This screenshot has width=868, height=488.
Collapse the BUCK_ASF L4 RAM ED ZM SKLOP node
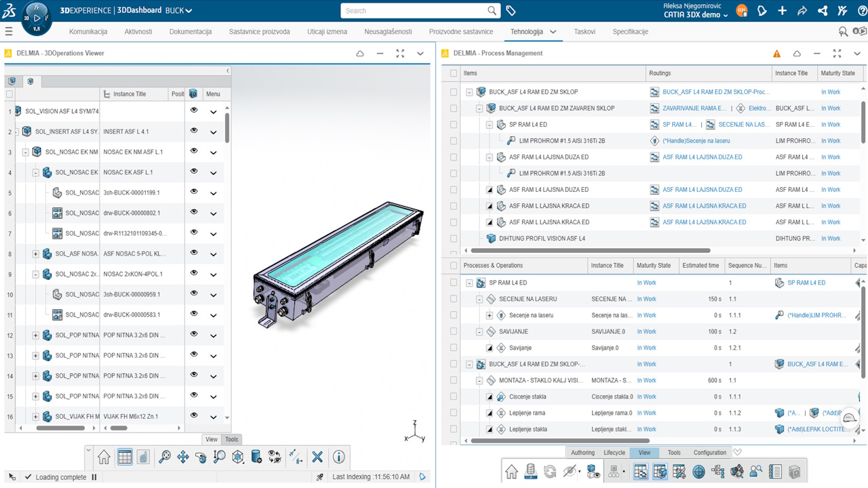click(469, 92)
